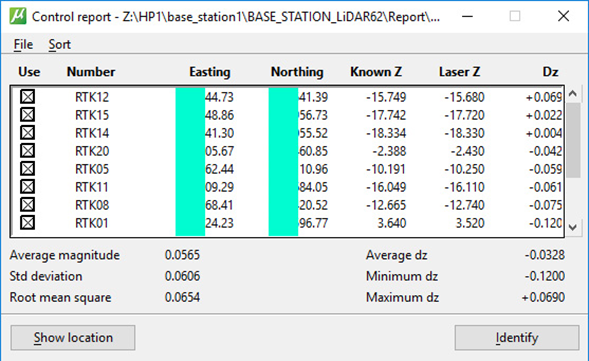
Task: Click the Known Z value -17.742
Action: (x=386, y=115)
